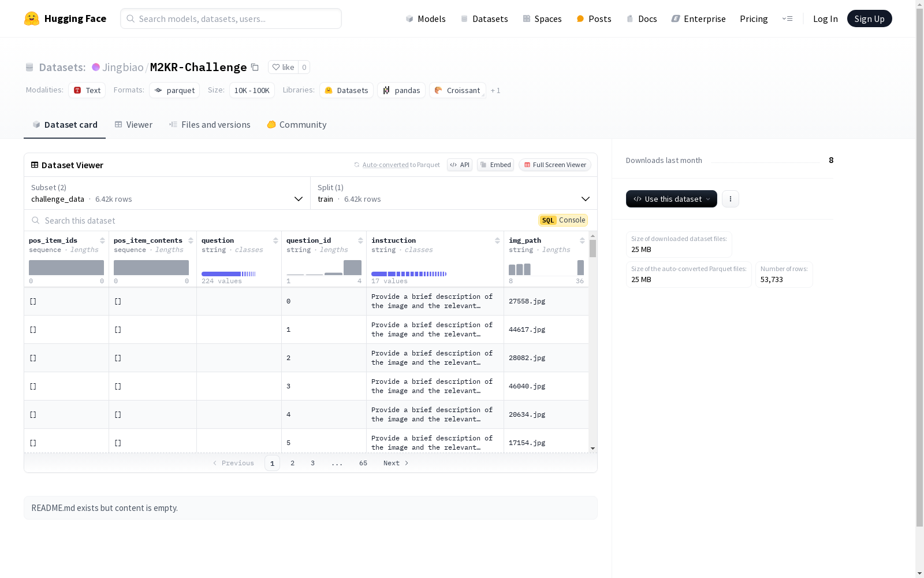Click the 10K - 100K size tag
Viewport: 924px width, 578px height.
(x=252, y=90)
